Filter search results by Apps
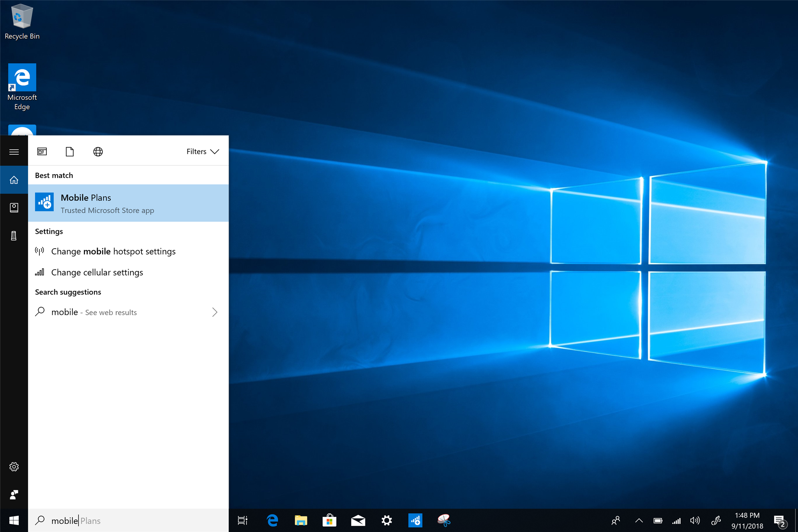The height and width of the screenshot is (532, 798). tap(42, 152)
